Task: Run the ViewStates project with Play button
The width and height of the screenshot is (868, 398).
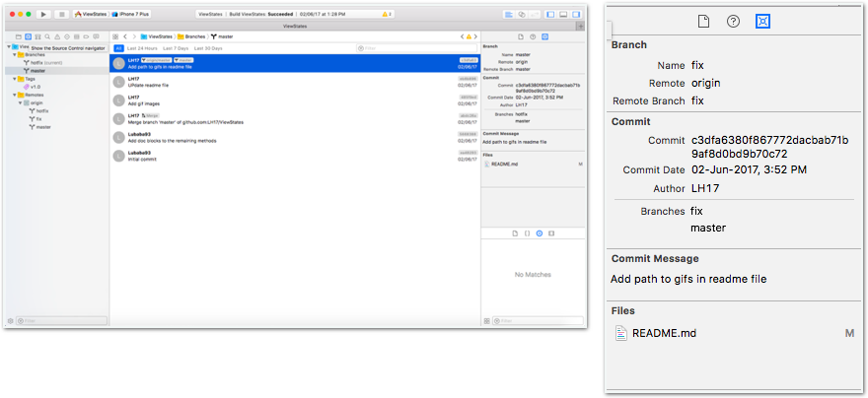Action: coord(43,14)
